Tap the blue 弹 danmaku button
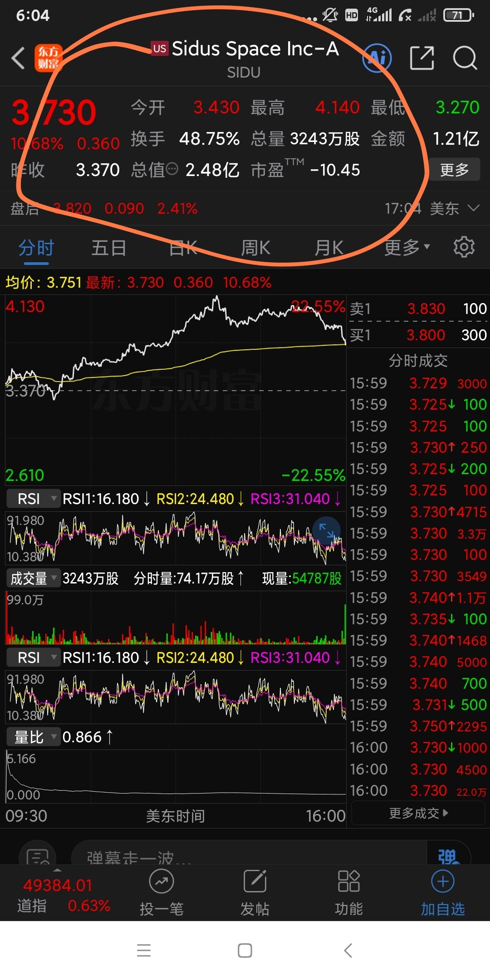This screenshot has height=980, width=490. 449,856
